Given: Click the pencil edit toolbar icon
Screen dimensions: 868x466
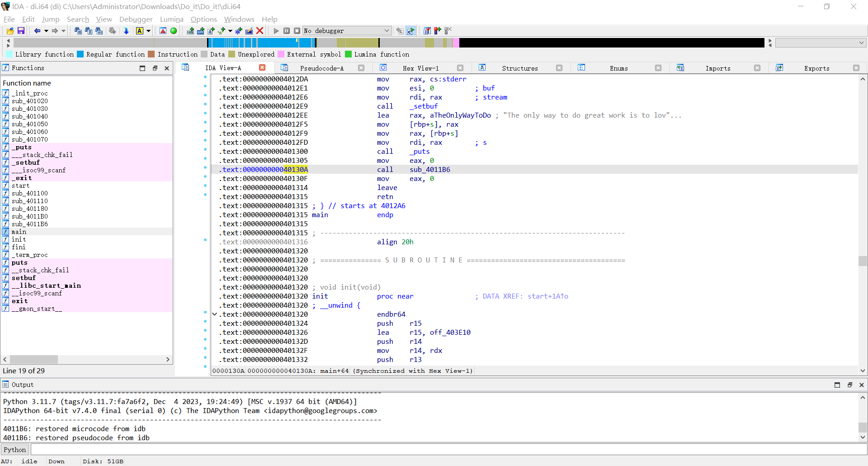Looking at the screenshot, I should pos(249,31).
